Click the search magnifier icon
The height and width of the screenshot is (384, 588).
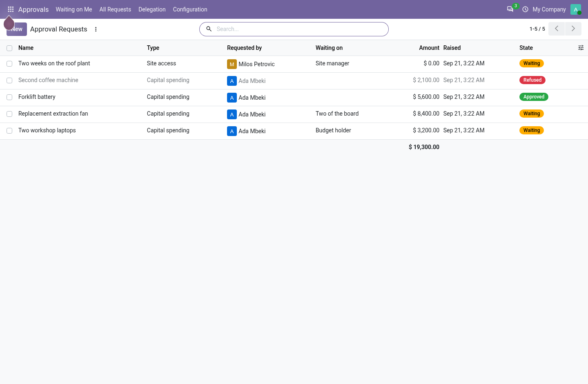click(209, 29)
